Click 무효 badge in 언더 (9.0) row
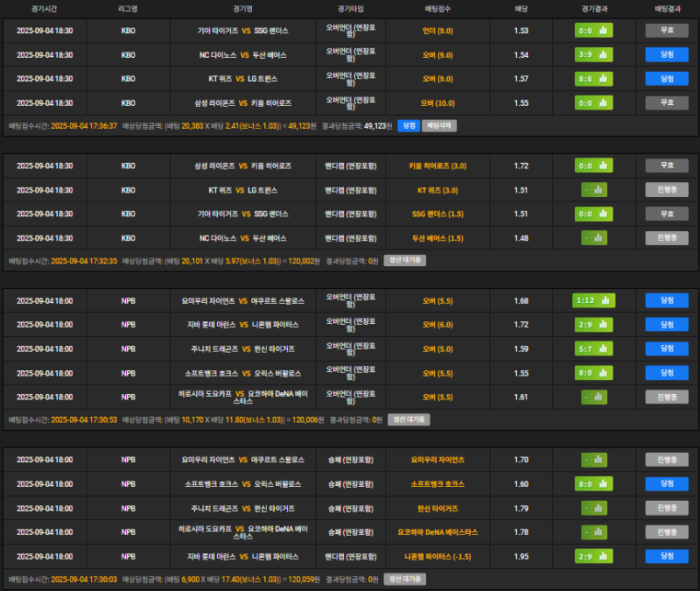700x591 pixels. (x=667, y=31)
